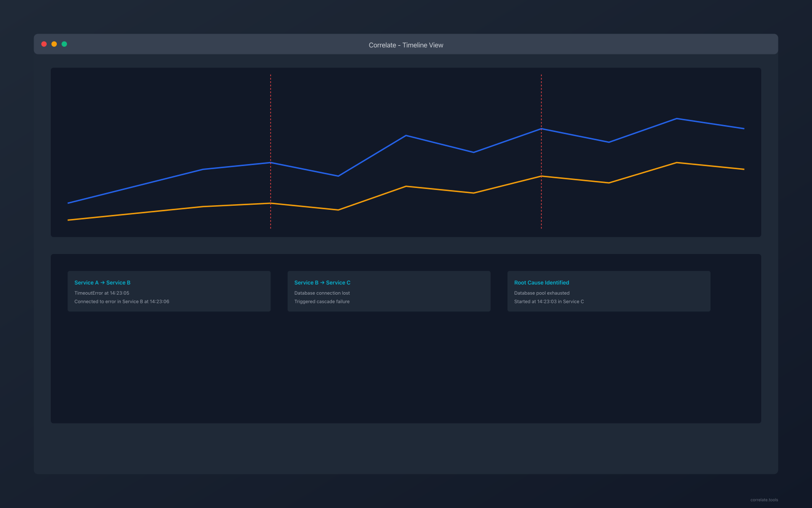The image size is (812, 508).
Task: Select the left dashed vertical event marker
Action: coord(270,127)
